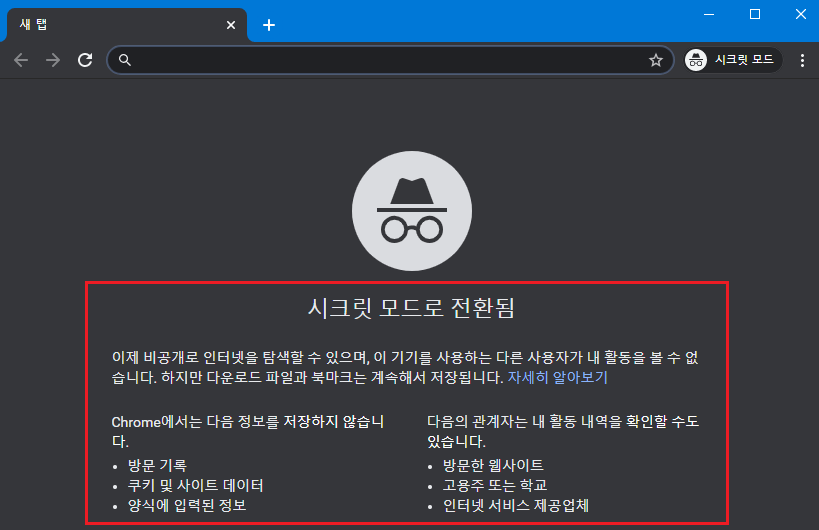Click the 양식에 입력된 정보 list item
This screenshot has height=530, width=819.
point(187,505)
